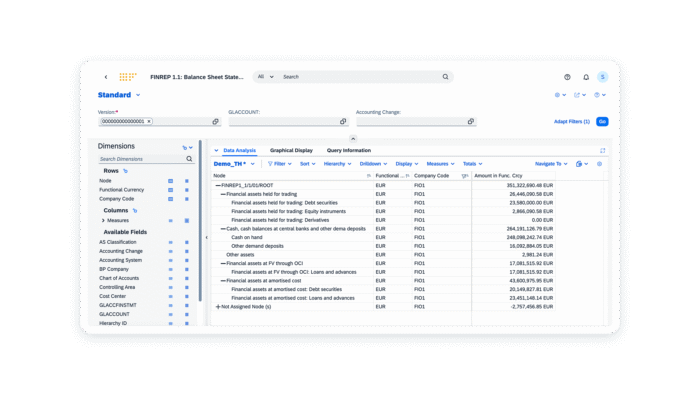Collapse the filter bar header arrow
Image resolution: width=700 pixels, height=394 pixels.
(x=353, y=139)
